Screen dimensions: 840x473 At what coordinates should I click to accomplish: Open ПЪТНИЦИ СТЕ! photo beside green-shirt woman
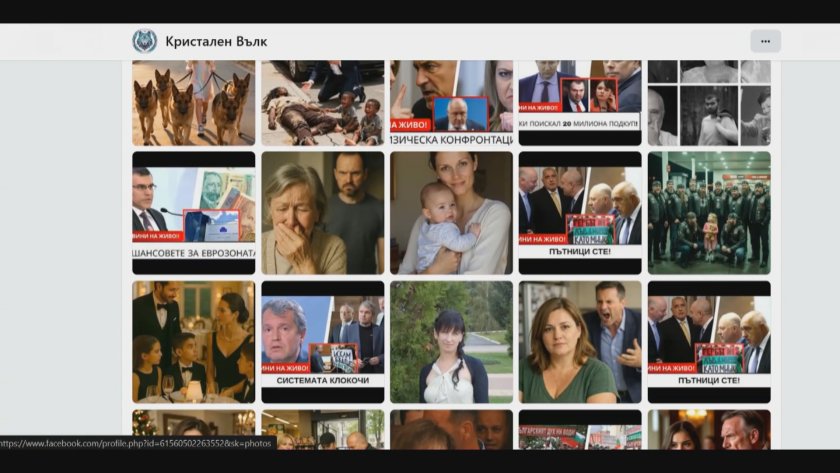709,341
